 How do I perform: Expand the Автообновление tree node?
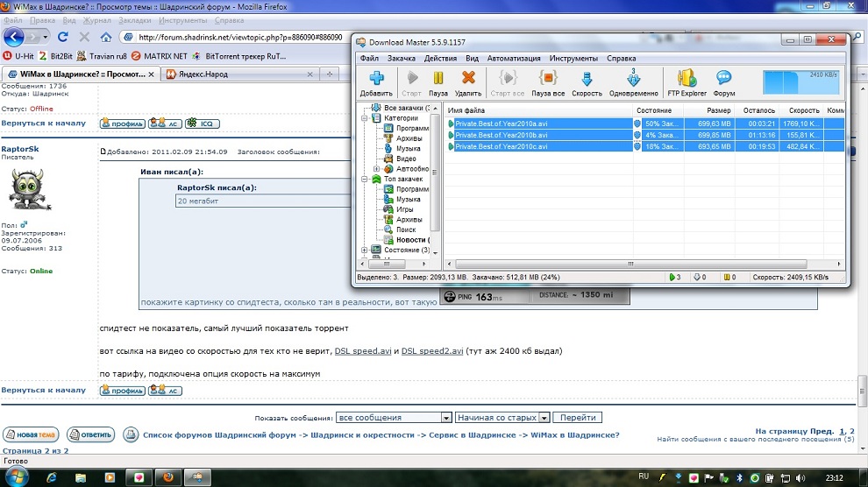pos(376,168)
